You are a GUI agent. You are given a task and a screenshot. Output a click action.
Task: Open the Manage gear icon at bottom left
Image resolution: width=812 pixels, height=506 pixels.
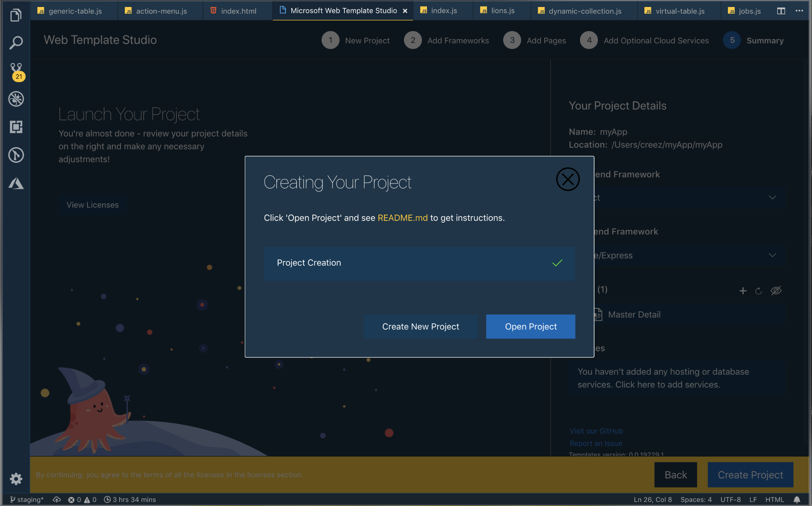(16, 479)
